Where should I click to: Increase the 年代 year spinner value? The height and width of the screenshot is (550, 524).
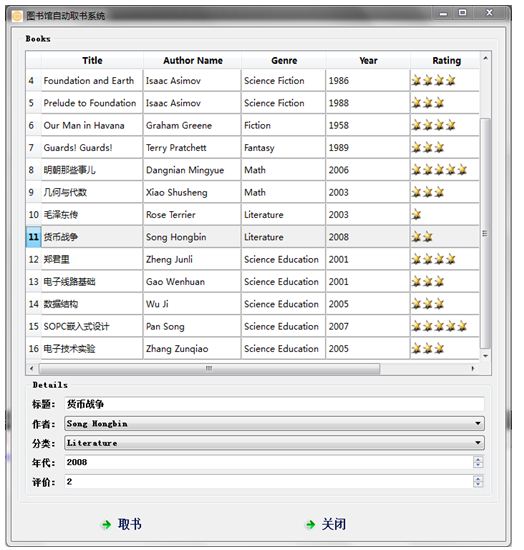[x=478, y=459]
